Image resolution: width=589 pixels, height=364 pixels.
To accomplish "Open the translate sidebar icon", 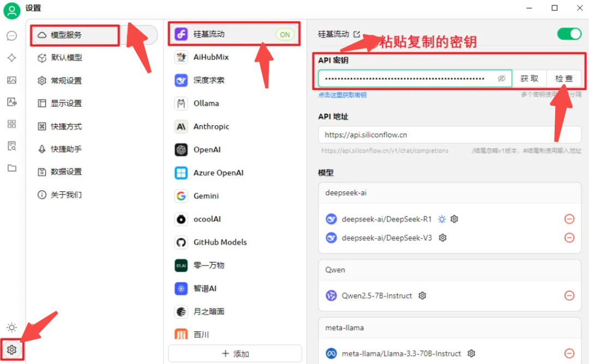I will coord(11,102).
